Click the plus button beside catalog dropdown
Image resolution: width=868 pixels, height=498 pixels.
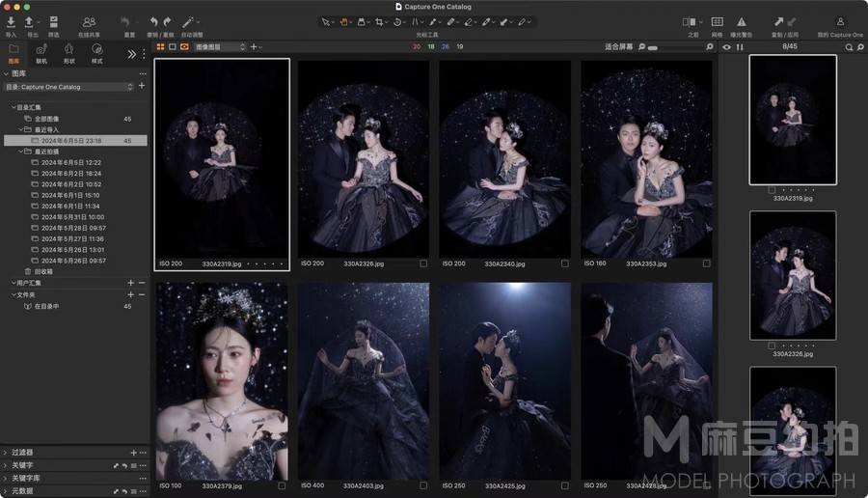pos(142,86)
